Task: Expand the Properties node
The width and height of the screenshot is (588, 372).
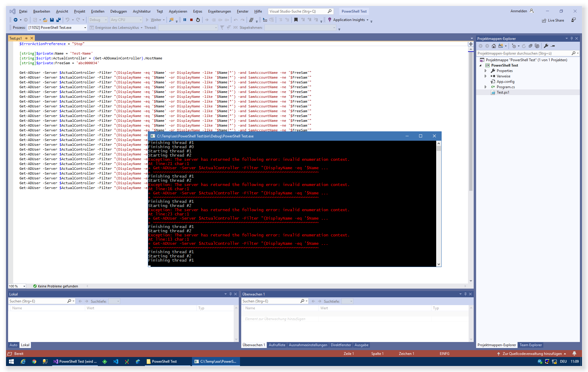Action: (485, 71)
